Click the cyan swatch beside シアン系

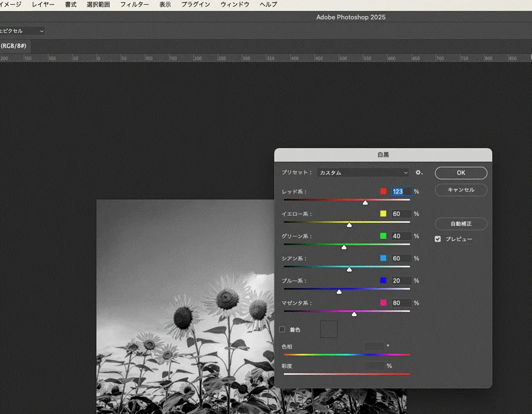point(383,258)
